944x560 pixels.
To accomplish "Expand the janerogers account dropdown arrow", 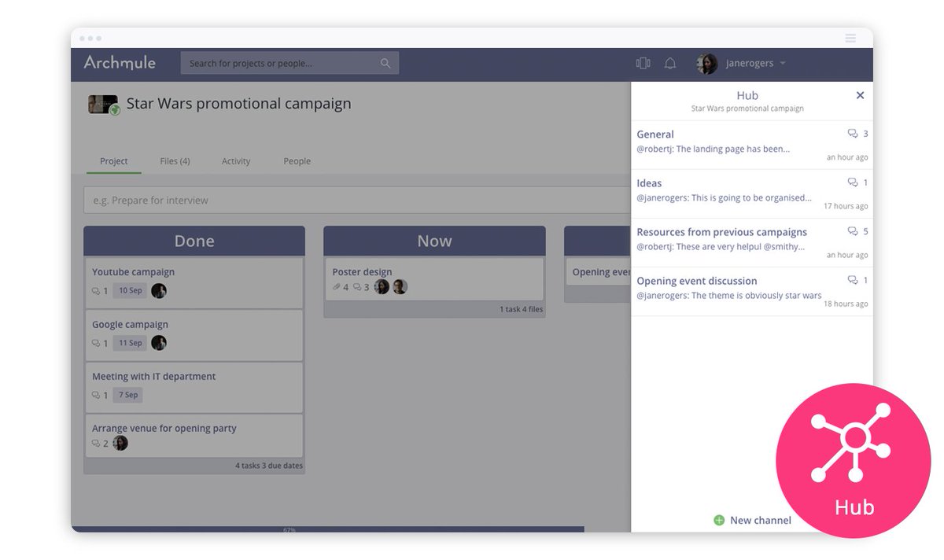I will [783, 64].
